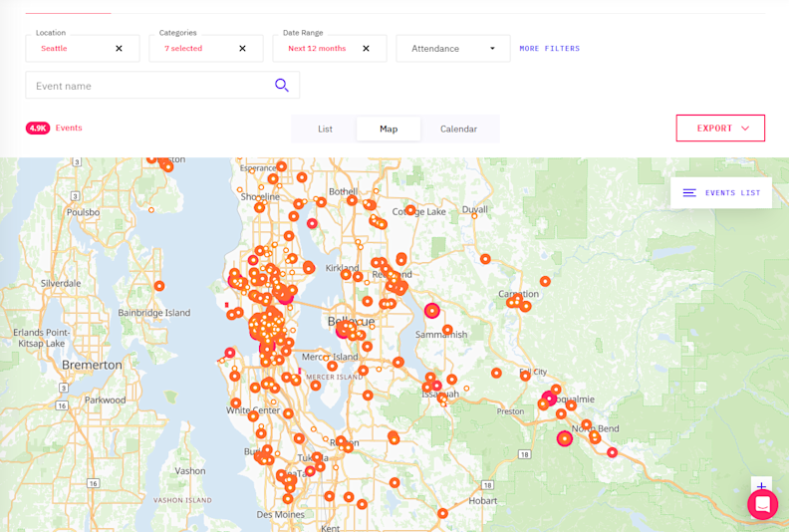This screenshot has width=789, height=532.
Task: Switch to the List view tab
Action: pos(325,129)
